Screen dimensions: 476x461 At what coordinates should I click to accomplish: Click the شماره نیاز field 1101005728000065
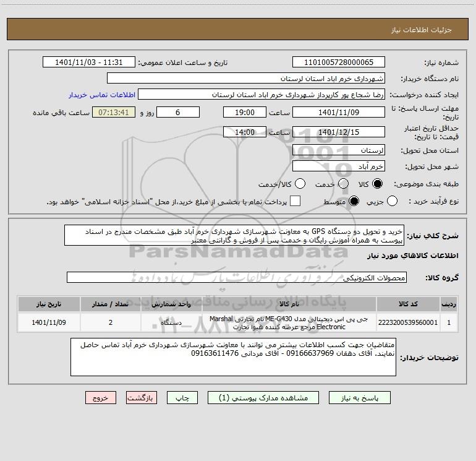pyautogui.click(x=339, y=62)
